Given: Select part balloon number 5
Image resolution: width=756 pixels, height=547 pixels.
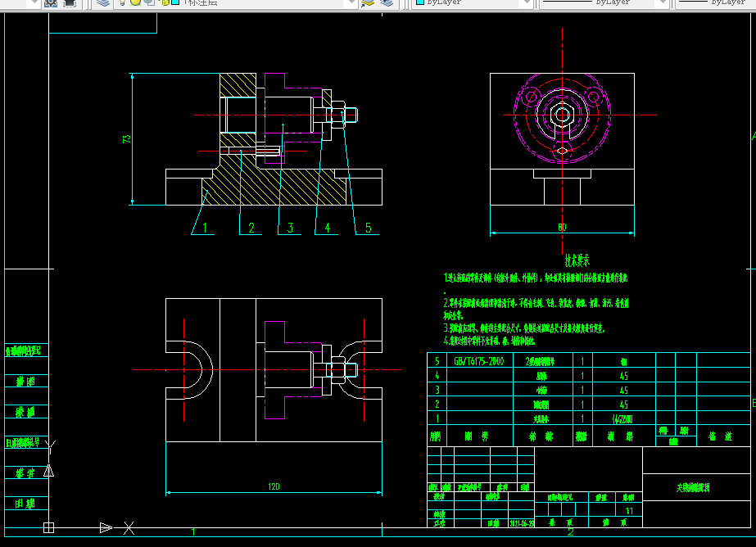Looking at the screenshot, I should pyautogui.click(x=369, y=228).
